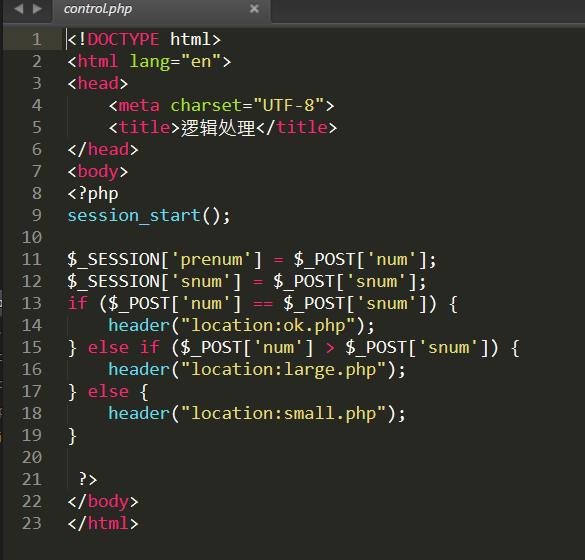Click the title text 逻辑处理
Viewport: 585px width, 560px height.
(x=218, y=128)
